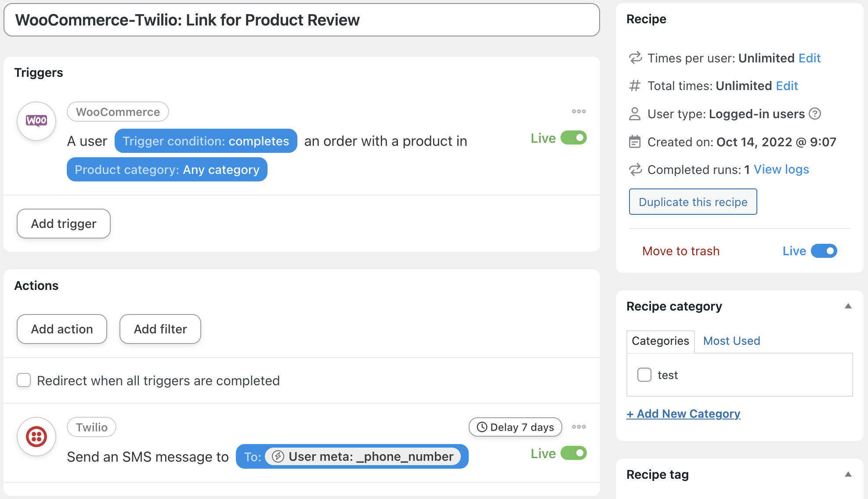
Task: Click the Times per user loop icon
Action: click(635, 58)
